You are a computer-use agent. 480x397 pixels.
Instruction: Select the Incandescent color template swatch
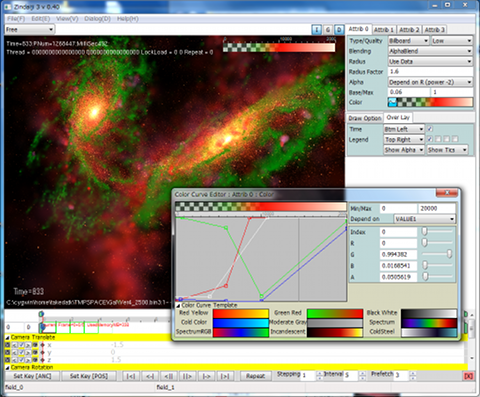[x=335, y=332]
